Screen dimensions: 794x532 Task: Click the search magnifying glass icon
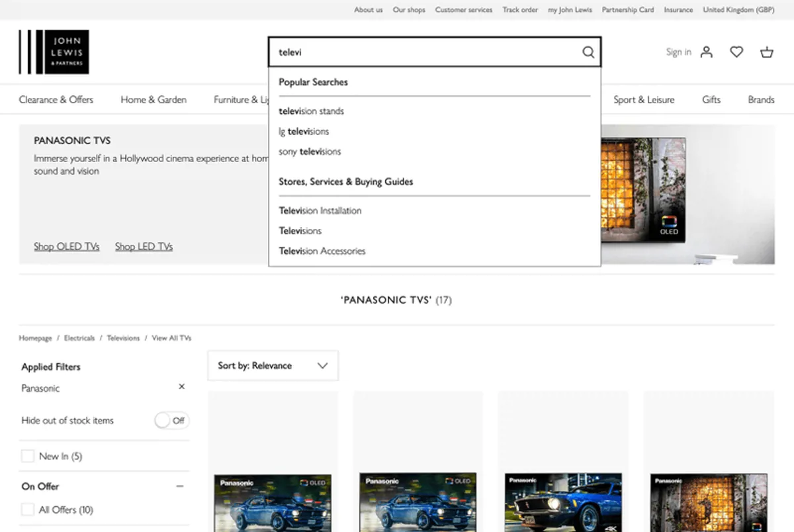(x=588, y=52)
